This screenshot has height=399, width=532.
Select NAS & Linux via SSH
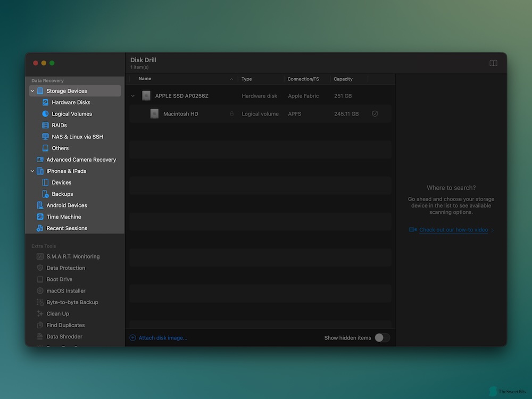click(77, 137)
